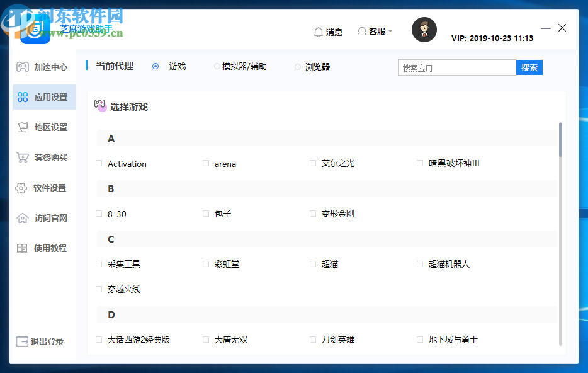
Task: Click the 退出登录 label
Action: point(47,341)
